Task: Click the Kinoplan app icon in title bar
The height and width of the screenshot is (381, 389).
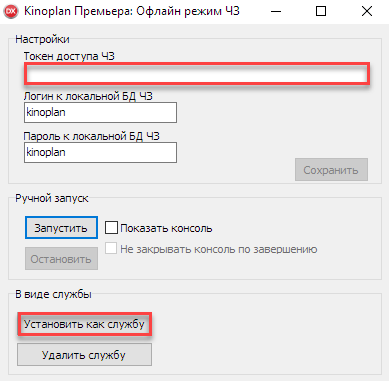Action: tap(10, 11)
